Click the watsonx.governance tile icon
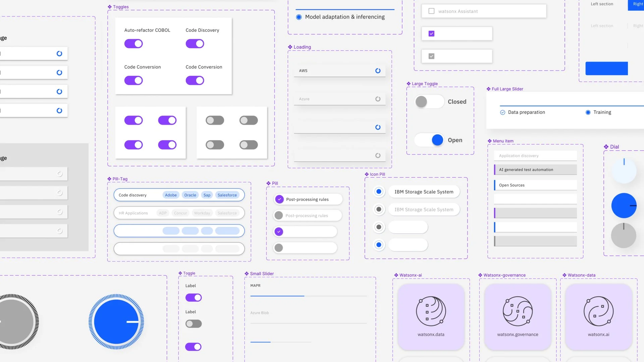 tap(518, 311)
